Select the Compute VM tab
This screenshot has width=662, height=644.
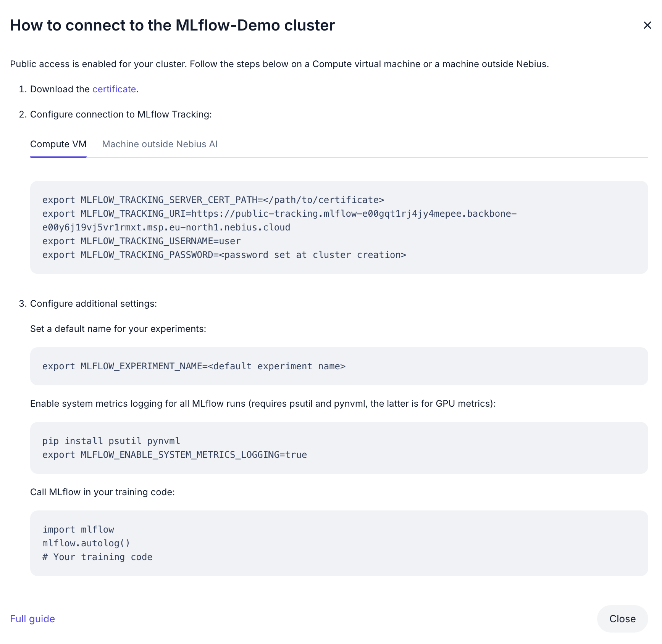pos(58,144)
